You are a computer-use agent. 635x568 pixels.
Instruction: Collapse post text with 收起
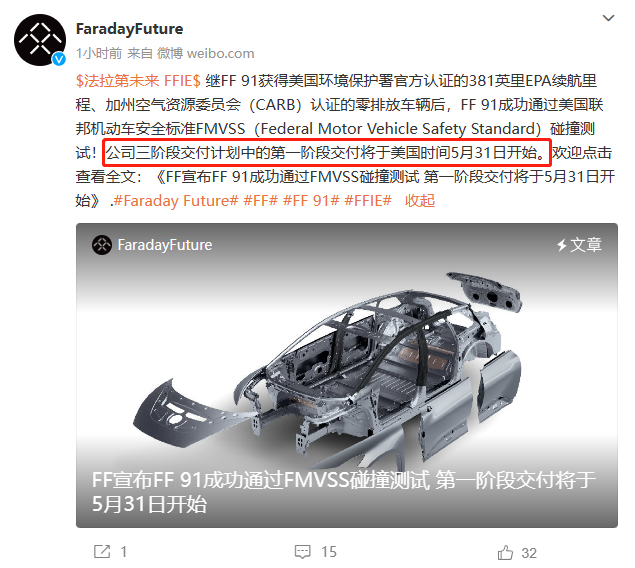(x=420, y=201)
